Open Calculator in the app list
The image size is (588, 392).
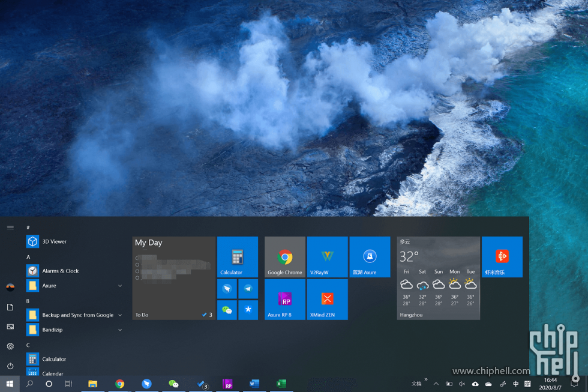pyautogui.click(x=74, y=359)
